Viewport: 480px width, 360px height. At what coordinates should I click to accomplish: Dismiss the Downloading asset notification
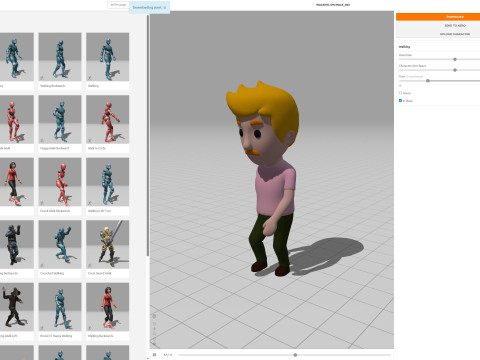pos(165,7)
